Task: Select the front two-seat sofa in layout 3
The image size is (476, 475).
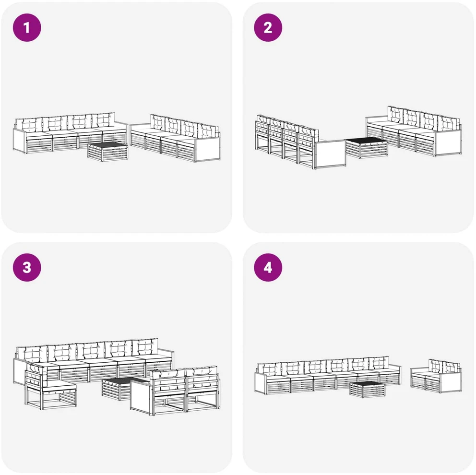Action: tap(175, 391)
